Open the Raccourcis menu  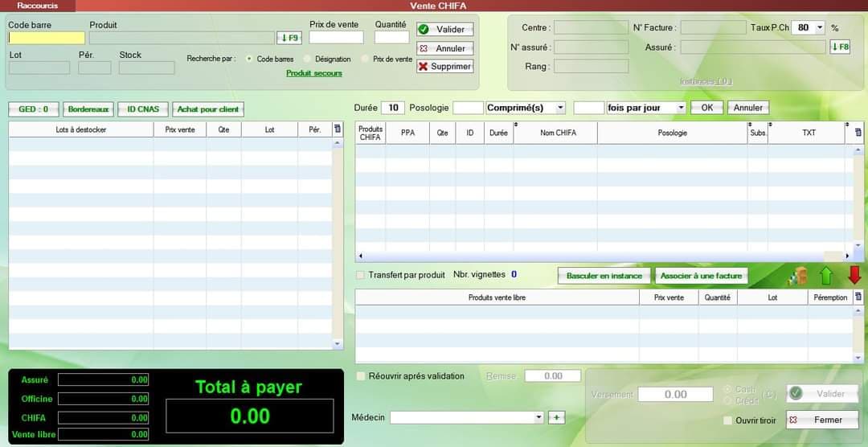(38, 6)
